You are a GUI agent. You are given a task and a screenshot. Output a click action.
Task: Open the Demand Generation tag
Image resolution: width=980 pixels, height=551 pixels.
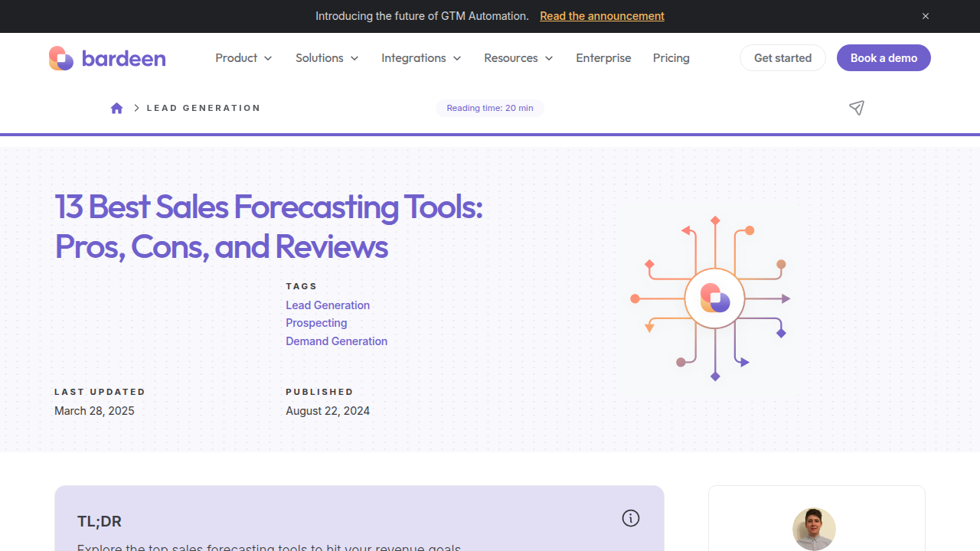[336, 341]
